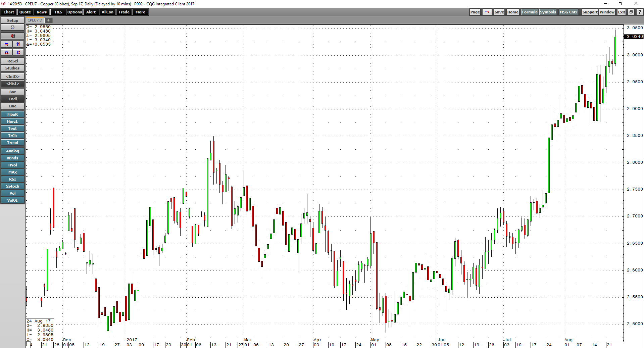644x348 pixels.
Task: Open the Alert menu
Action: pyautogui.click(x=91, y=12)
